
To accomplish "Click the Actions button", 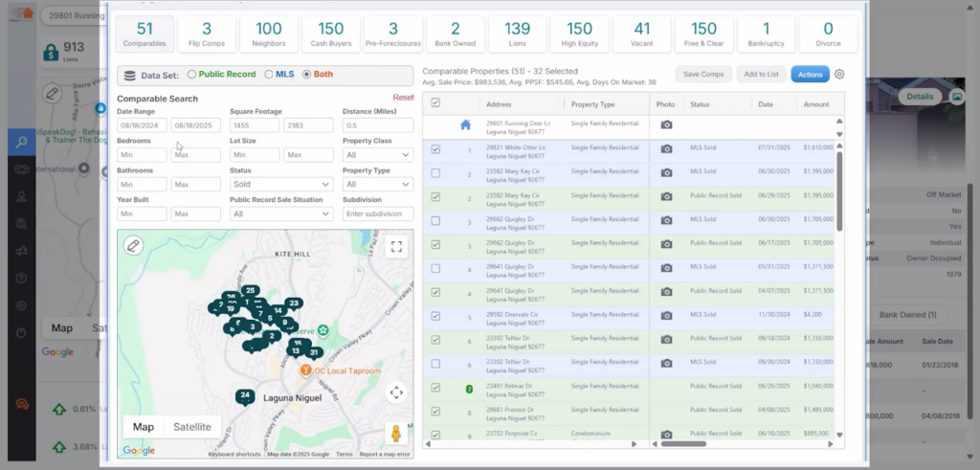I will 810,75.
